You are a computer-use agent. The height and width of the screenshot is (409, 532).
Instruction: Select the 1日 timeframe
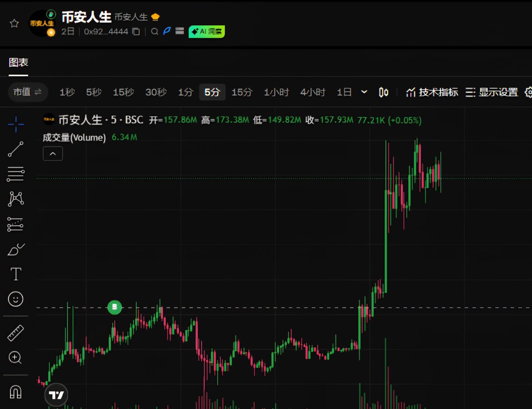coord(344,92)
